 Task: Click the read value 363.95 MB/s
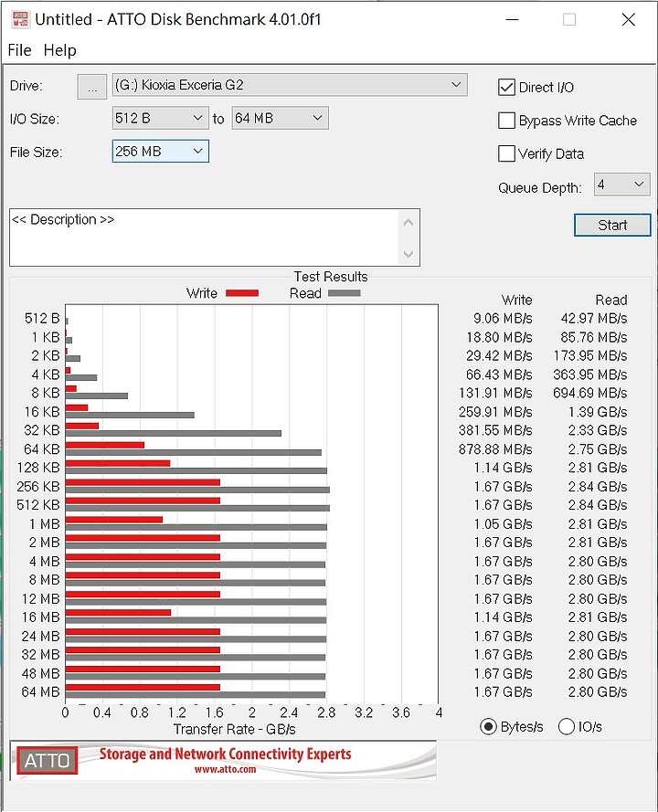(x=590, y=374)
